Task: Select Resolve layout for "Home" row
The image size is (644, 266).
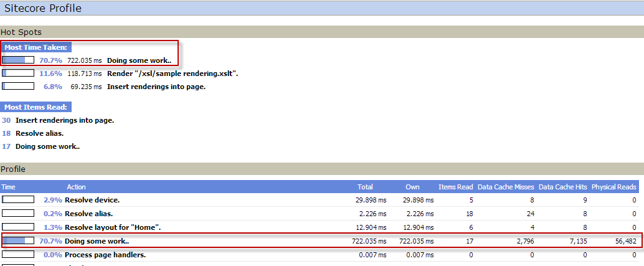Action: 319,227
